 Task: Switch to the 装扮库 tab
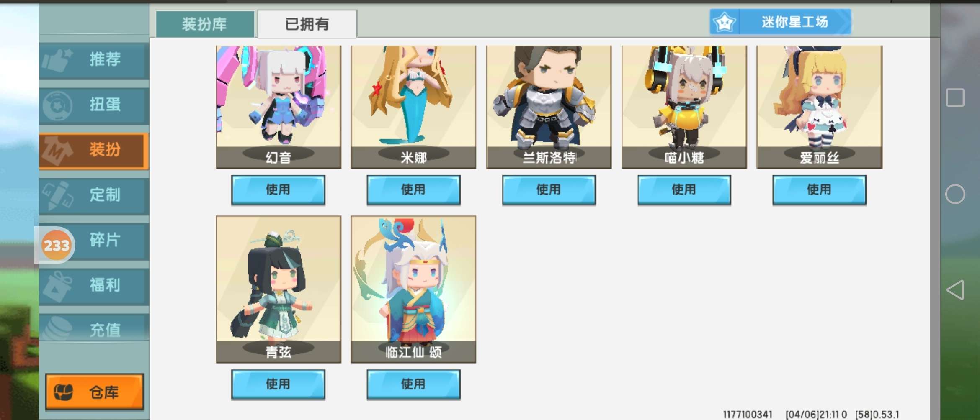coord(205,24)
